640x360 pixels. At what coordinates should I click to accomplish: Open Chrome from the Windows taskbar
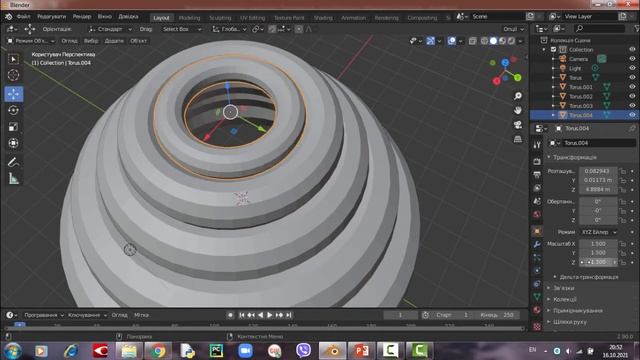coord(158,351)
